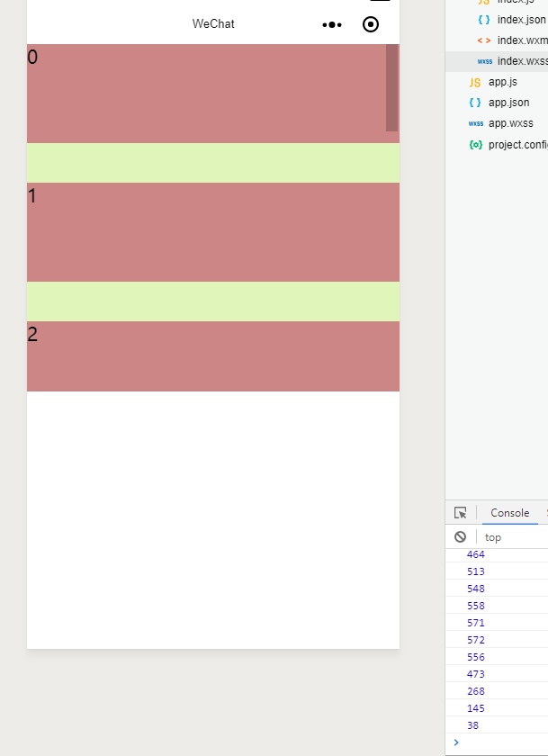
Task: Click the project.config green icon
Action: 476,145
